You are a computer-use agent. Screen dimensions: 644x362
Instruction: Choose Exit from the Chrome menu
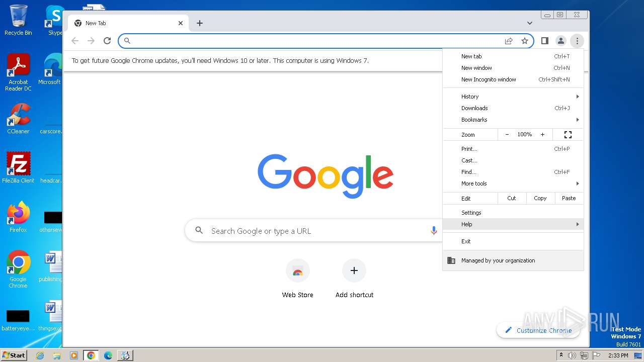pyautogui.click(x=513, y=241)
